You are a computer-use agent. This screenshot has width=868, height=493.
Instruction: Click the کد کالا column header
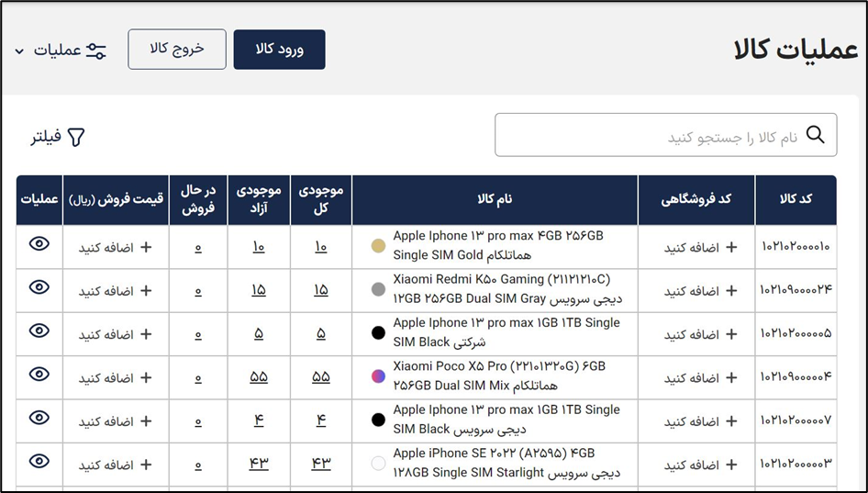[x=796, y=199]
